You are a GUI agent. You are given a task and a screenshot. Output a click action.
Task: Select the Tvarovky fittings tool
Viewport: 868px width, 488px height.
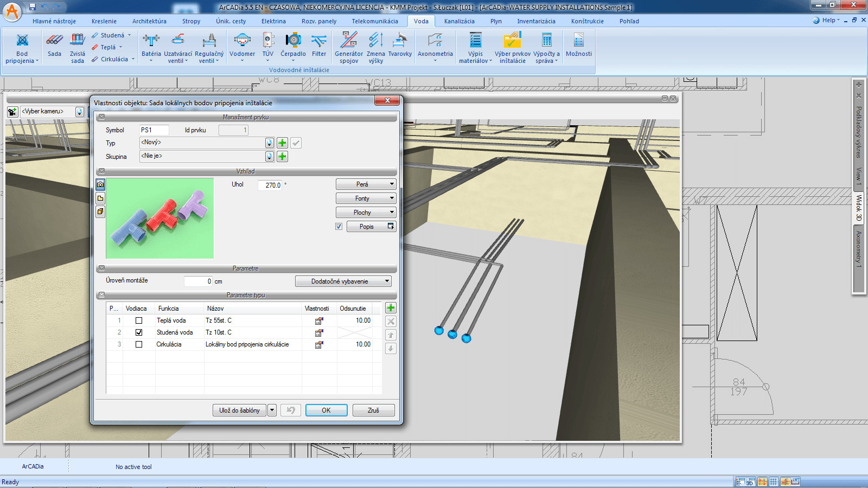(400, 40)
